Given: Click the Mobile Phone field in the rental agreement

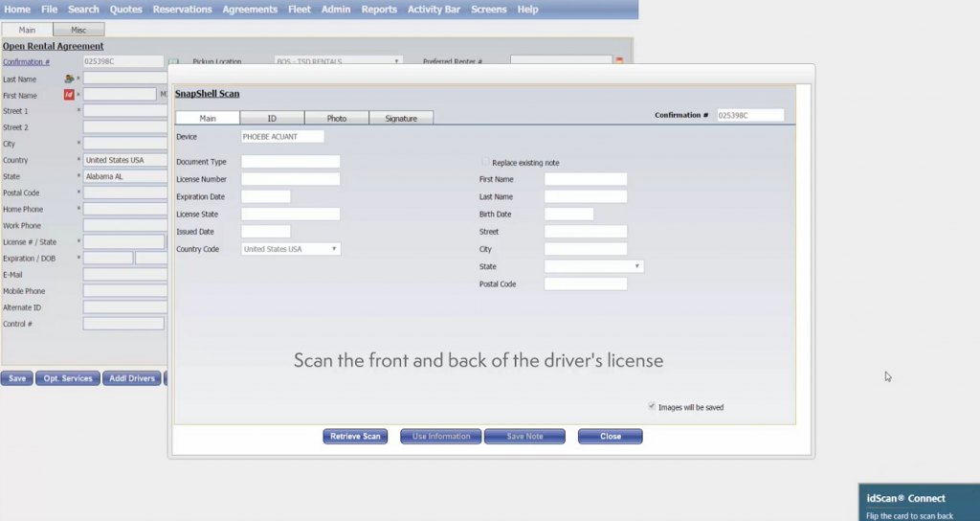Looking at the screenshot, I should [125, 291].
